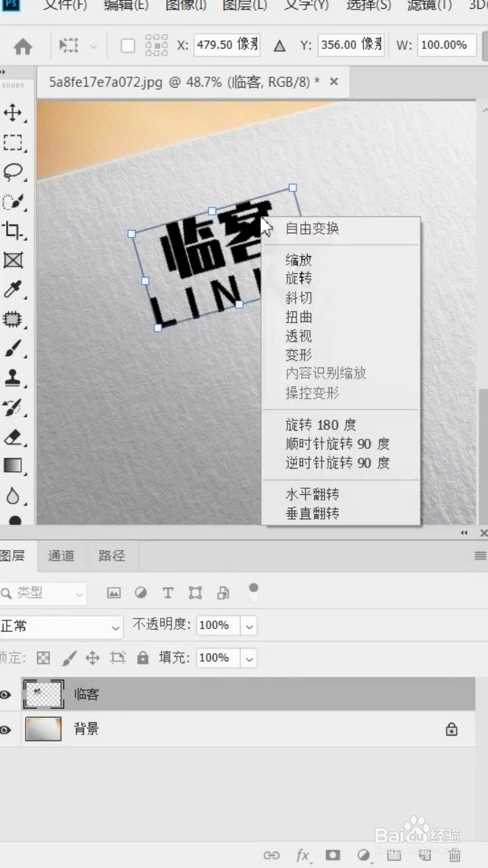Choose 水平翻转 from context menu

312,494
